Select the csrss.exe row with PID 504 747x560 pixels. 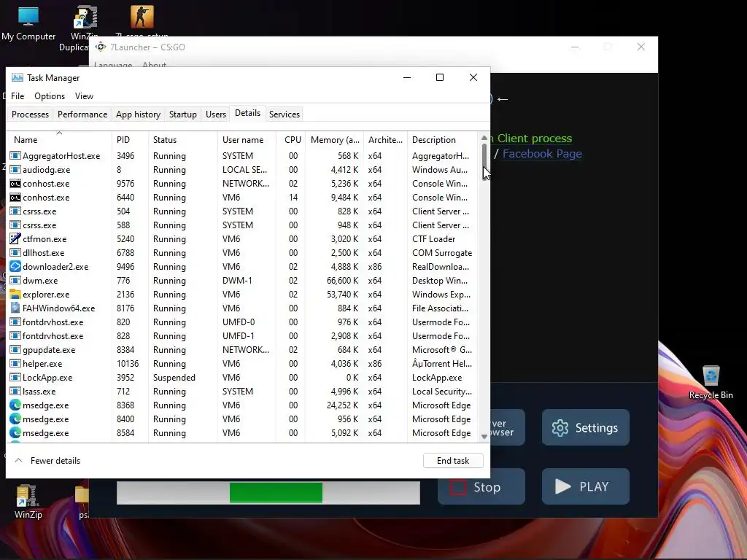[x=242, y=211]
